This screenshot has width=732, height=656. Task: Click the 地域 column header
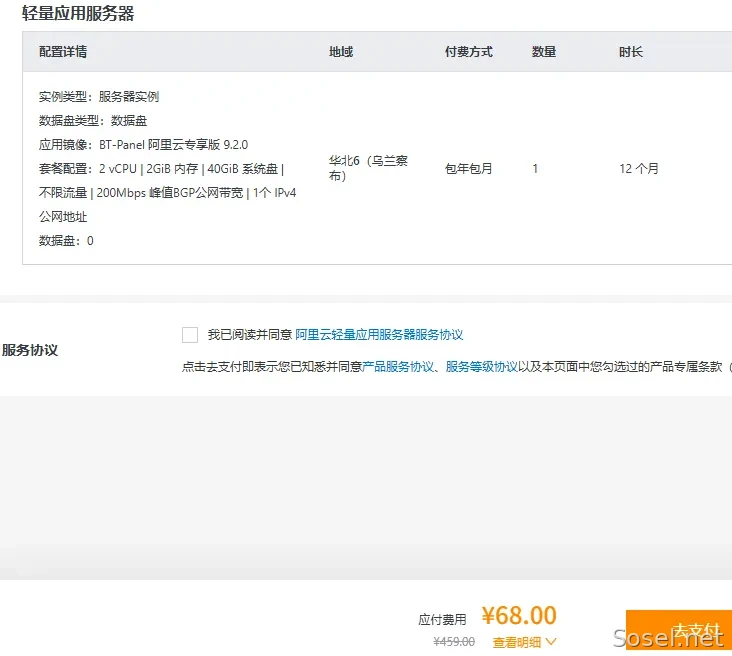tap(341, 52)
